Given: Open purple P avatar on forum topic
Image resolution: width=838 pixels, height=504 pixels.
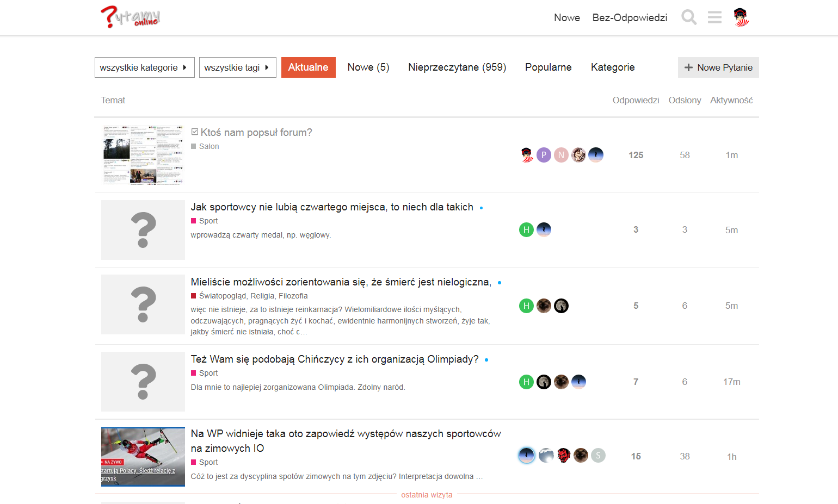Looking at the screenshot, I should [544, 155].
